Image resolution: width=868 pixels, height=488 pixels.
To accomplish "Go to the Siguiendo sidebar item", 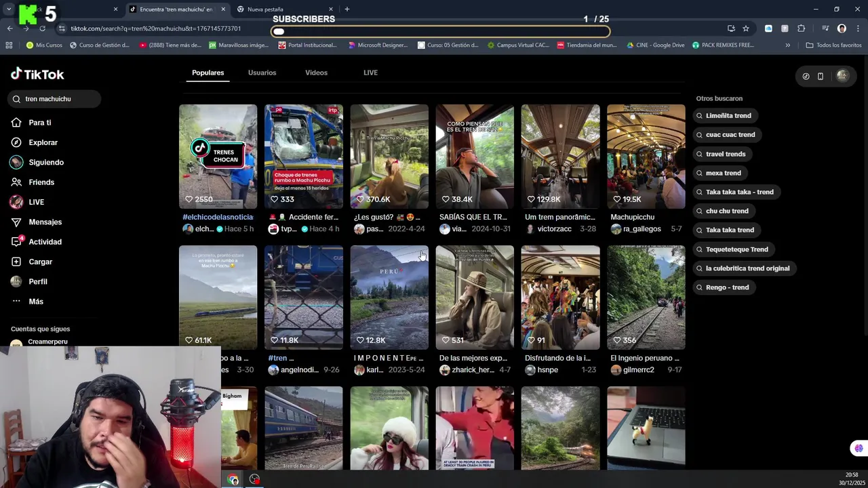I will [x=37, y=163].
